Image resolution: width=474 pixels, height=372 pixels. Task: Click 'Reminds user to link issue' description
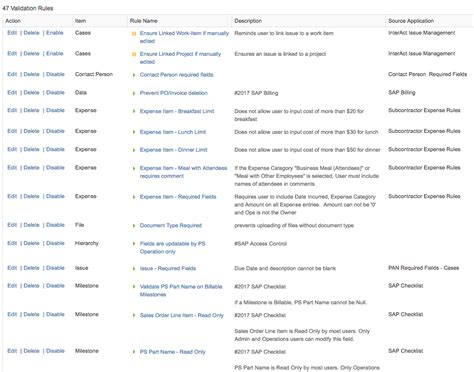tap(284, 34)
